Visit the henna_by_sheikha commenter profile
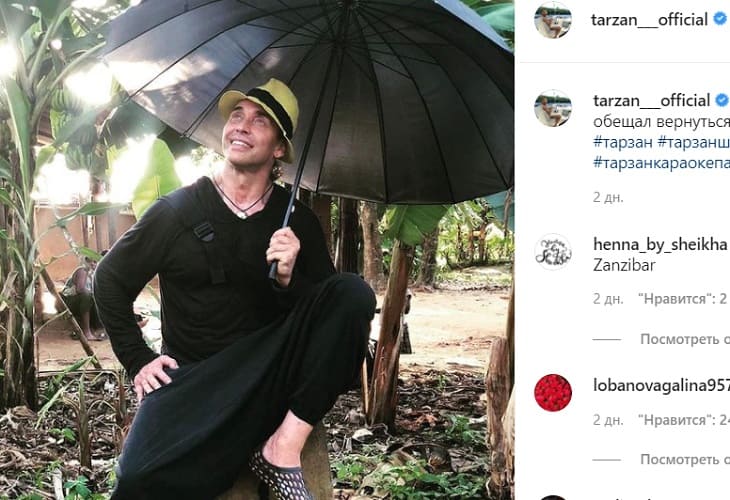 click(659, 244)
